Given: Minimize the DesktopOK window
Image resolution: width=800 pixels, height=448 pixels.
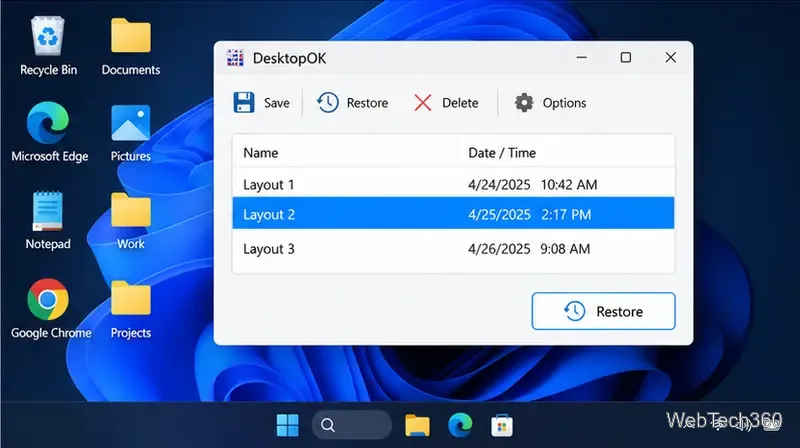Looking at the screenshot, I should 581,58.
